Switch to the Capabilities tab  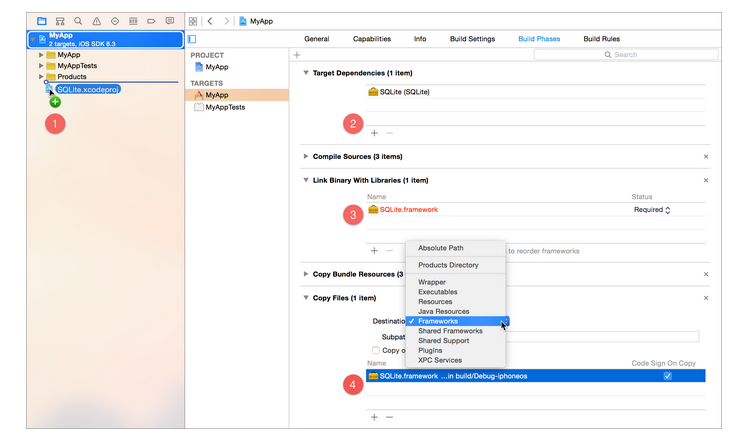point(372,39)
